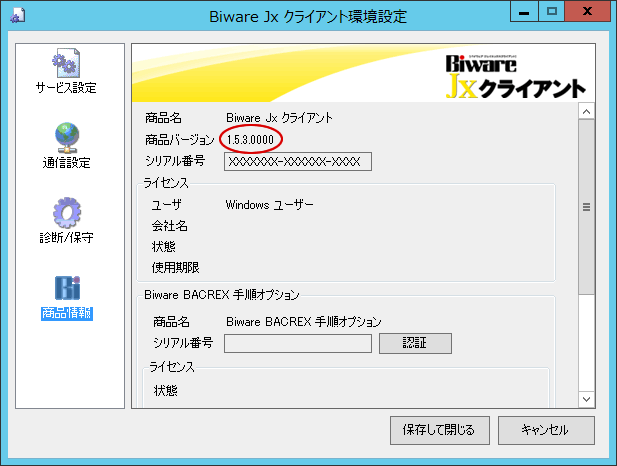Click the ユーザ label in license group
This screenshot has width=617, height=466.
[x=167, y=205]
